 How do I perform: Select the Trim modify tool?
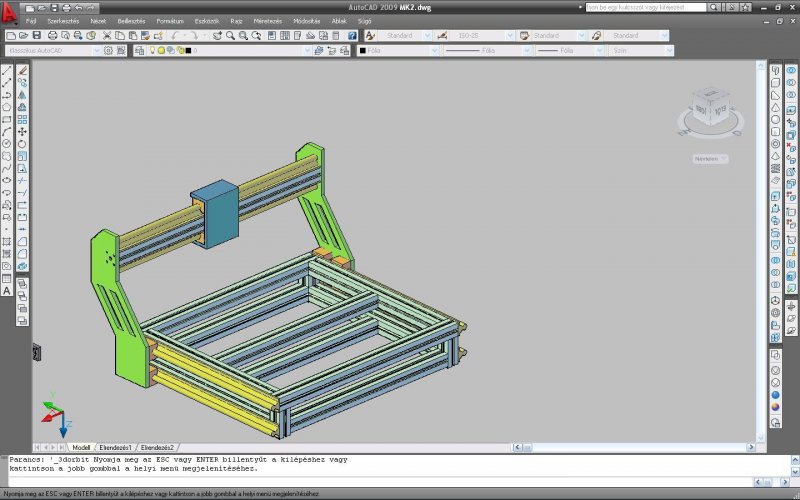pyautogui.click(x=22, y=181)
